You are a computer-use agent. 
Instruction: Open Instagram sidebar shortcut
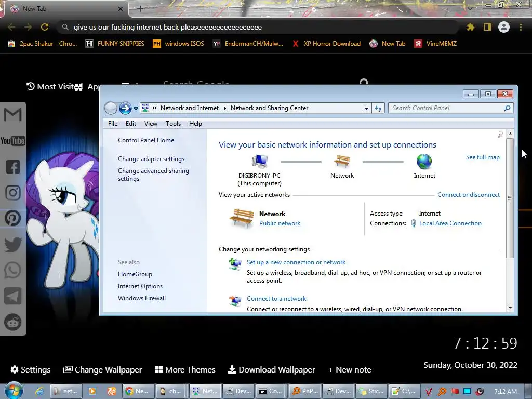(13, 192)
